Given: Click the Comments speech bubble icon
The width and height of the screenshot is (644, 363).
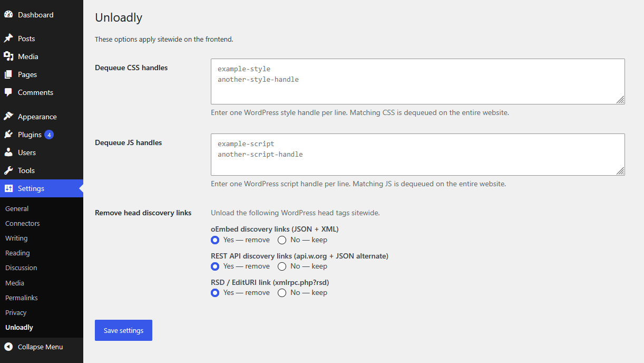Looking at the screenshot, I should pos(8,92).
